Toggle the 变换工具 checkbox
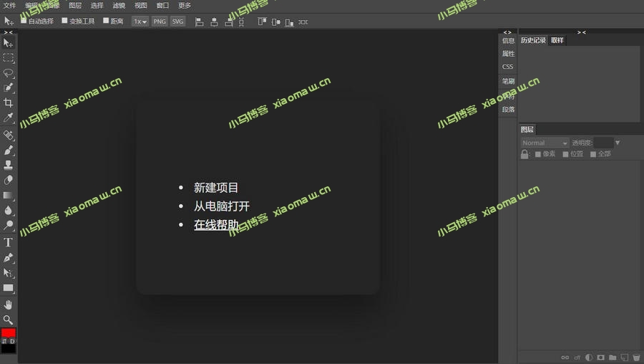Screen dimensions: 644x364 [64, 21]
